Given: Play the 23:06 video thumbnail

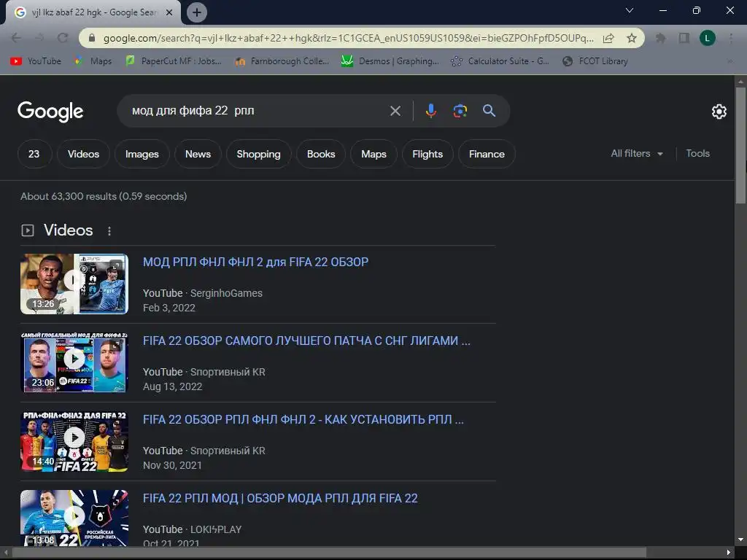Looking at the screenshot, I should (74, 362).
